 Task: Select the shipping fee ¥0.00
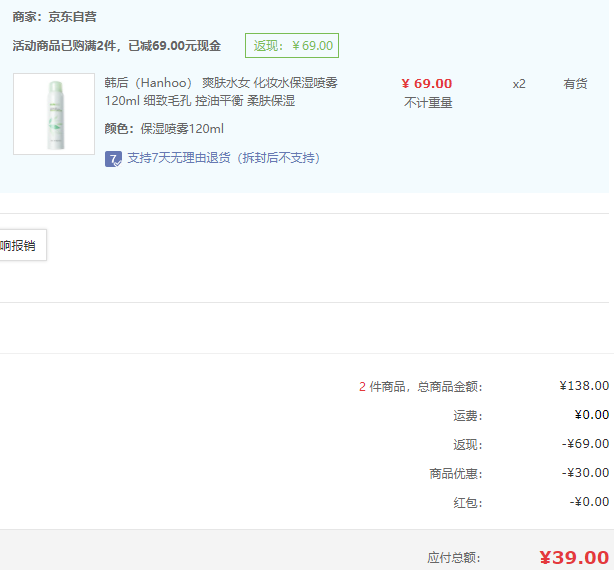coord(592,415)
